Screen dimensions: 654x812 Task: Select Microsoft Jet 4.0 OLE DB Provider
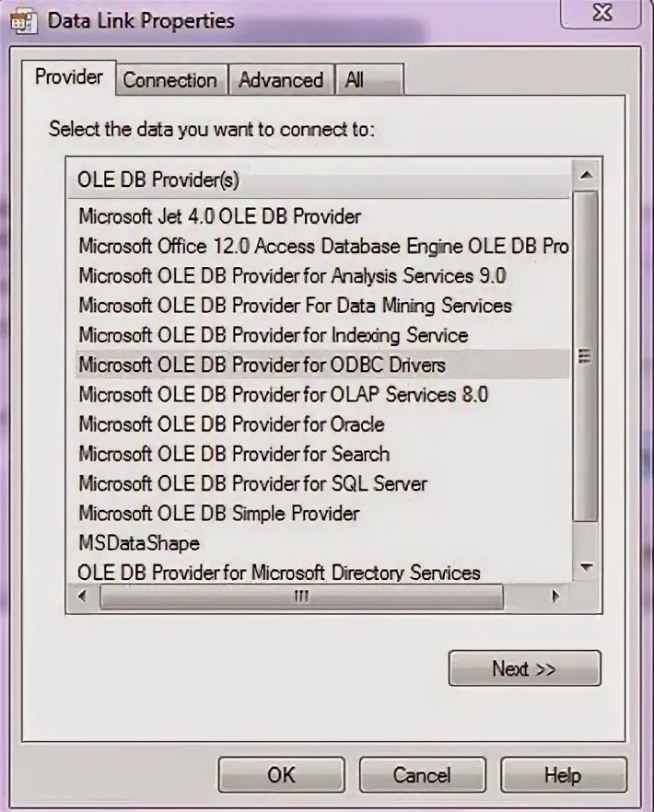[x=220, y=216]
